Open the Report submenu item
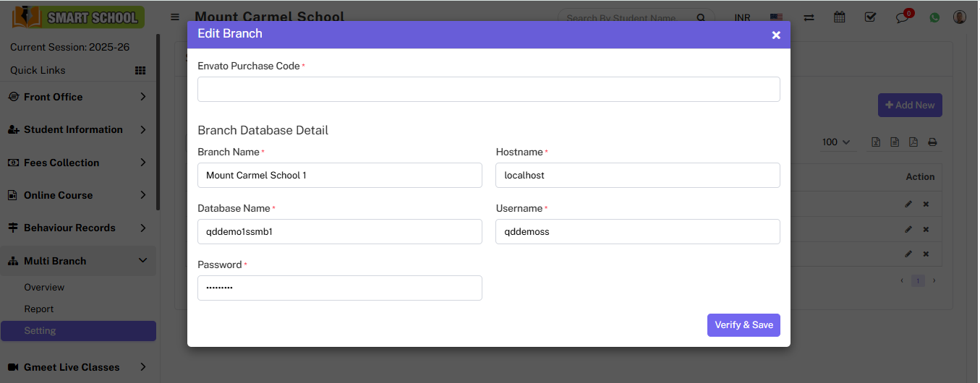The height and width of the screenshot is (383, 980). coord(39,309)
